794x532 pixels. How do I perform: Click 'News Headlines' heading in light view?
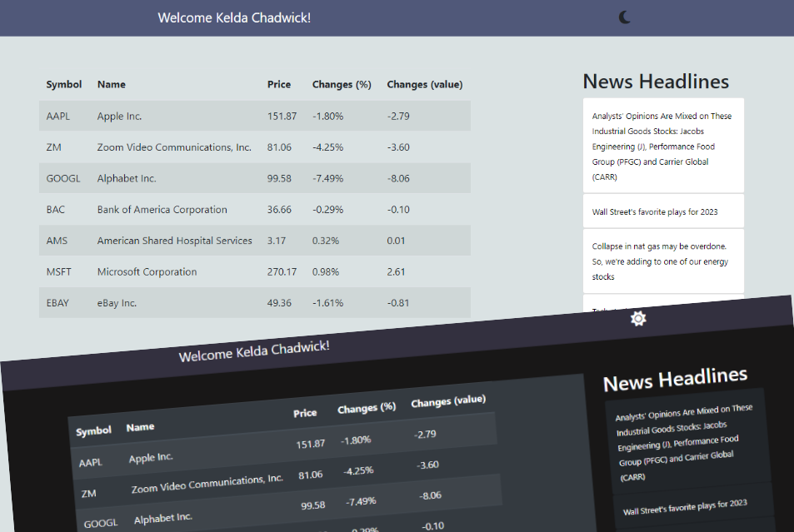(x=656, y=82)
